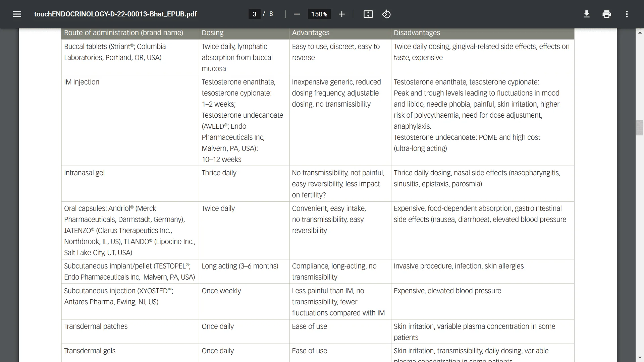
Task: Click the vertical scrollbar thumb
Action: pyautogui.click(x=640, y=127)
